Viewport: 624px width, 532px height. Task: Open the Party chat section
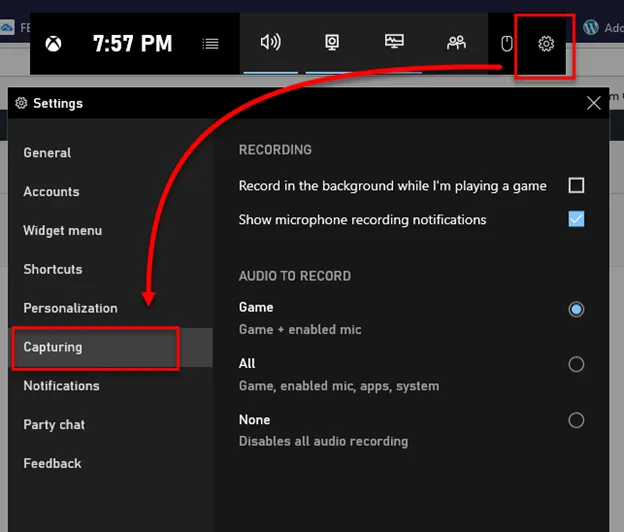[111, 425]
